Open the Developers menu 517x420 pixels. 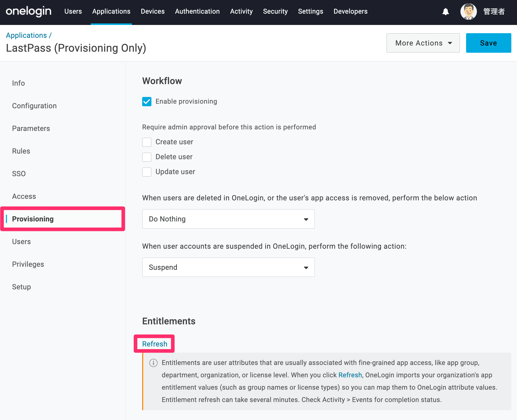[x=350, y=12]
